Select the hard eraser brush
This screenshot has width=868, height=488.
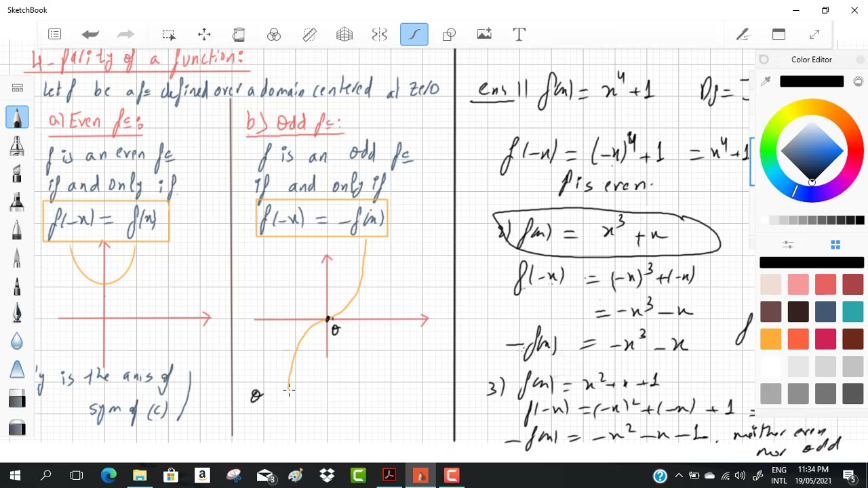click(17, 399)
